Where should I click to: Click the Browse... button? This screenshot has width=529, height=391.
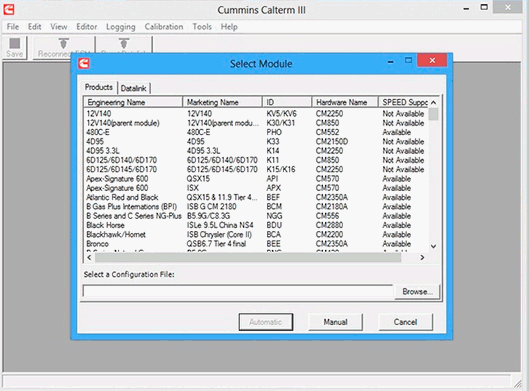417,291
